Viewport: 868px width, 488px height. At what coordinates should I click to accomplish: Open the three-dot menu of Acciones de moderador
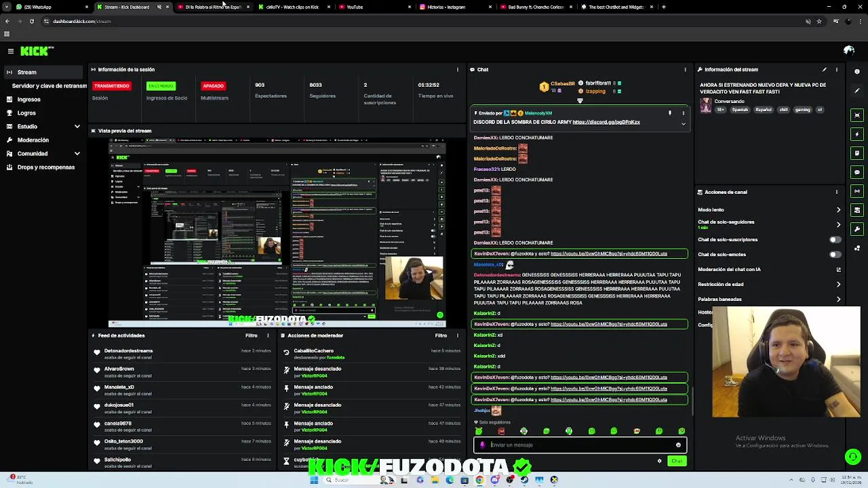[x=458, y=335]
